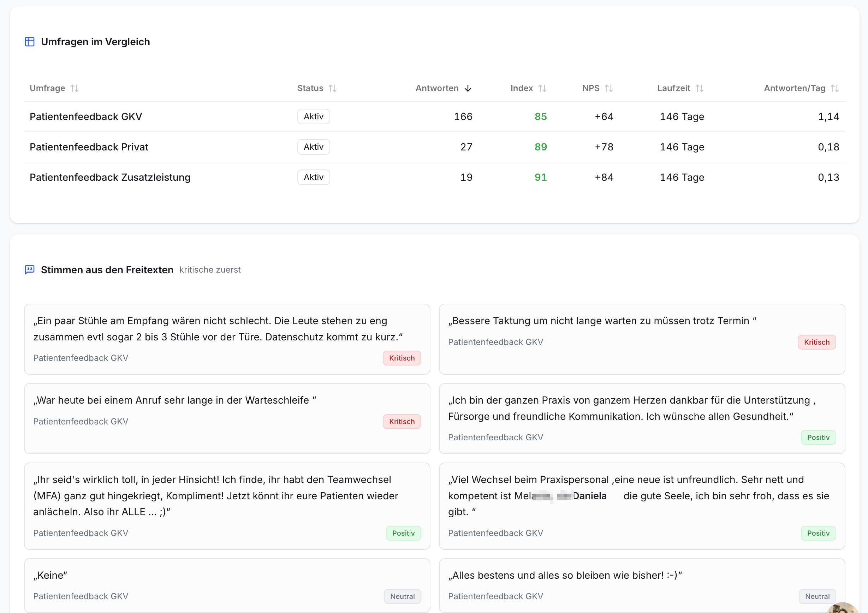
Task: Click the Stimmen aus den Freitexten heading
Action: point(107,270)
